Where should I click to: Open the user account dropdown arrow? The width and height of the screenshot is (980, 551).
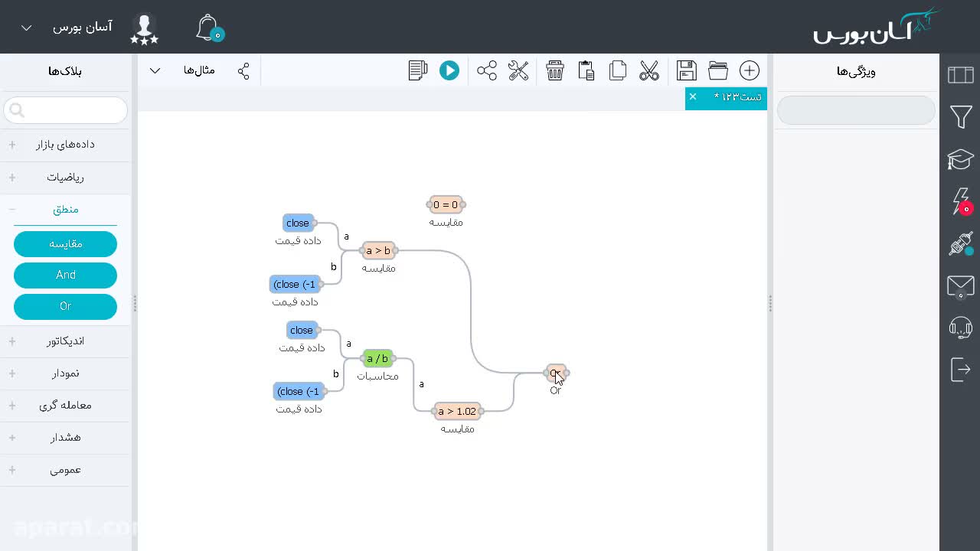tap(27, 28)
